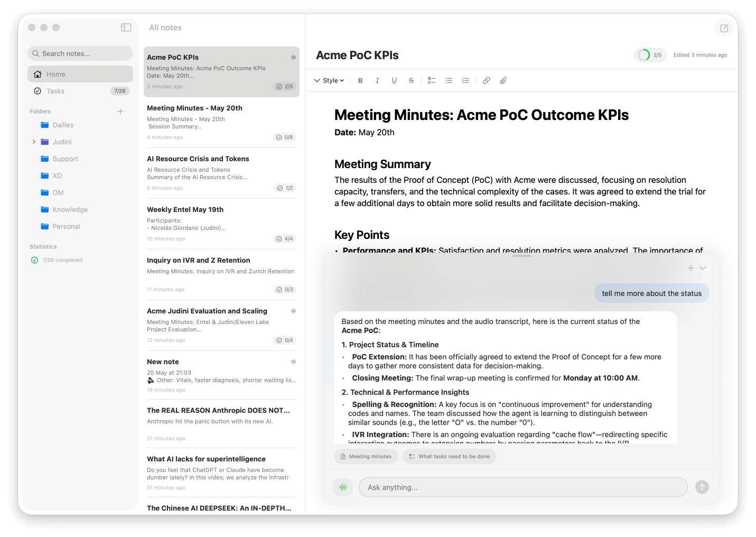Click the Meeting Summary heading

382,164
